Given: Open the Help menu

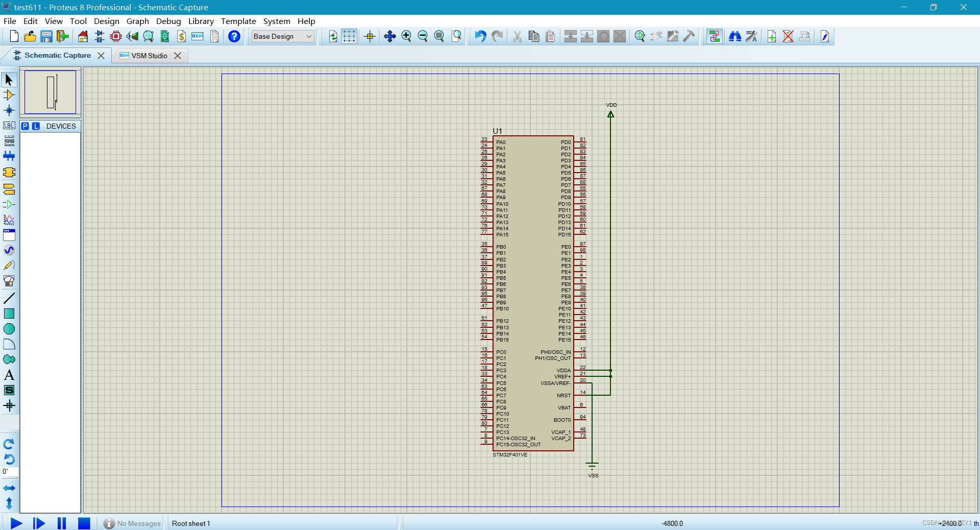Looking at the screenshot, I should pos(306,21).
